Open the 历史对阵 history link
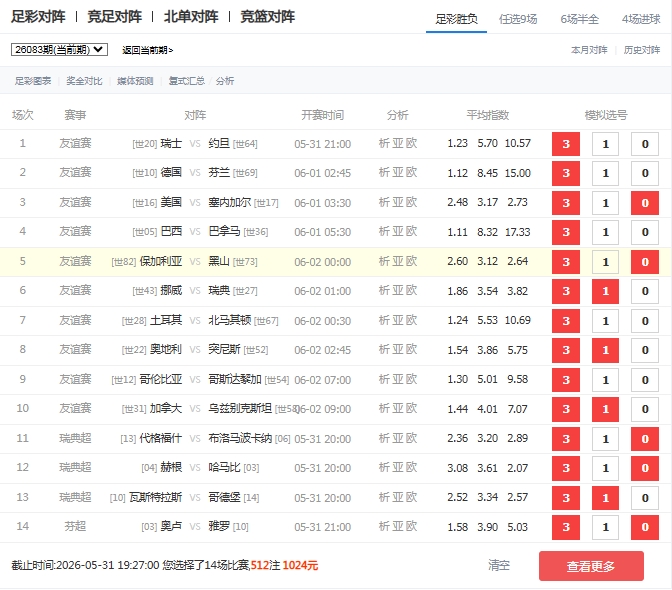Viewport: 672px width, 590px height. 642,50
